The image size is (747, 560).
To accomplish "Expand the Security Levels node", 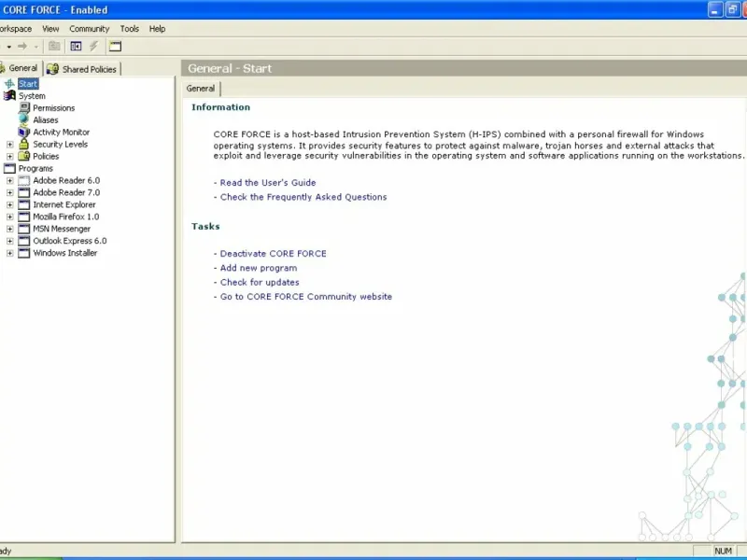I will tap(9, 145).
